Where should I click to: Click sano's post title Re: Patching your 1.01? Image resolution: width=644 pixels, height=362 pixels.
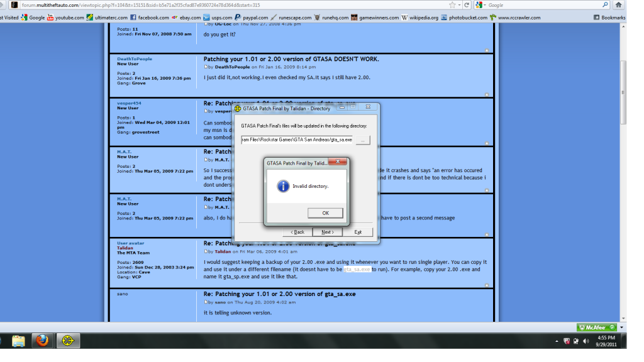(279, 294)
